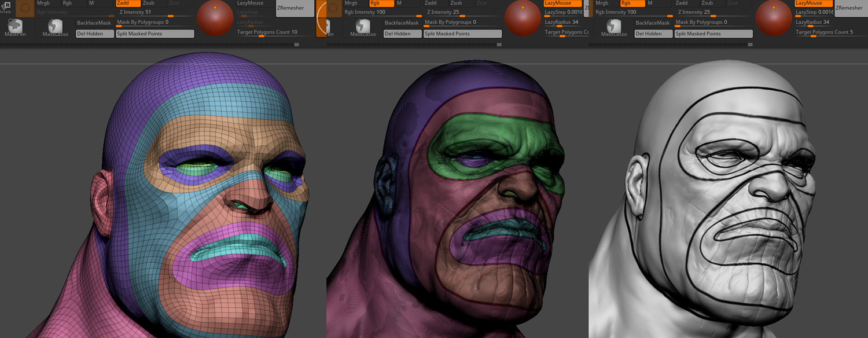The height and width of the screenshot is (338, 868).
Task: Adjust LazyStep slider in middle panel
Action: [564, 13]
